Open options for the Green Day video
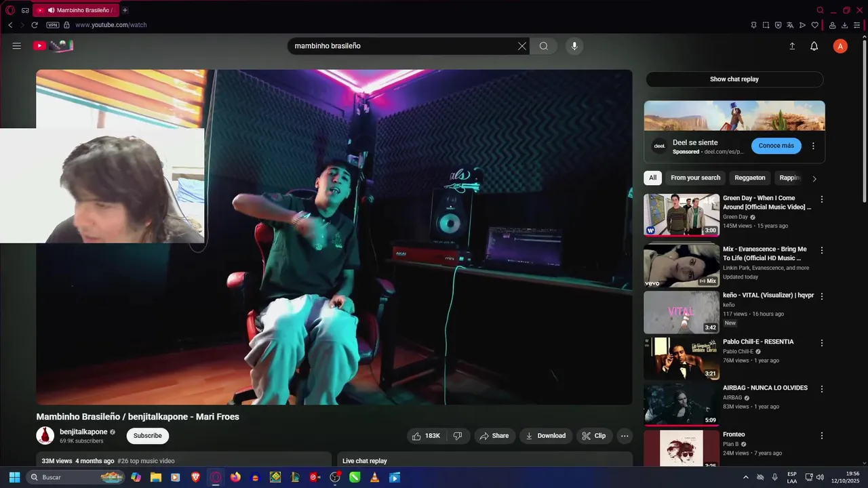The height and width of the screenshot is (488, 868). (822, 199)
